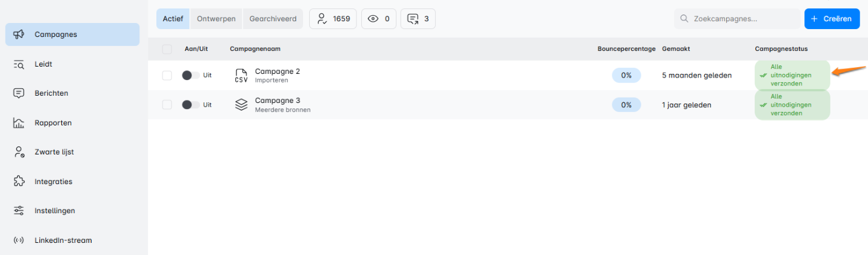The height and width of the screenshot is (255, 868).
Task: Toggle Campagne 2 on/off switch
Action: [190, 76]
